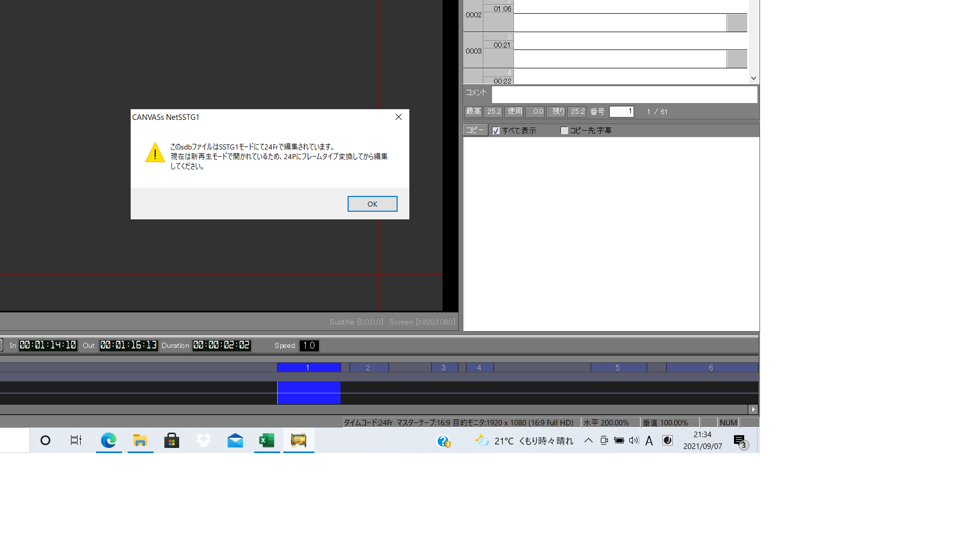The width and height of the screenshot is (980, 551).
Task: Select subtitle row 0002
Action: coord(473,15)
